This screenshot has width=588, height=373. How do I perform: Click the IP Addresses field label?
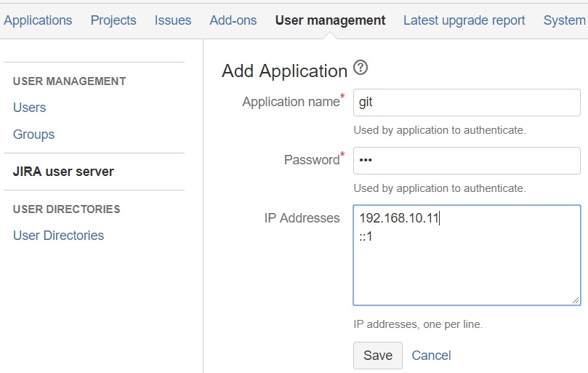[x=302, y=218]
